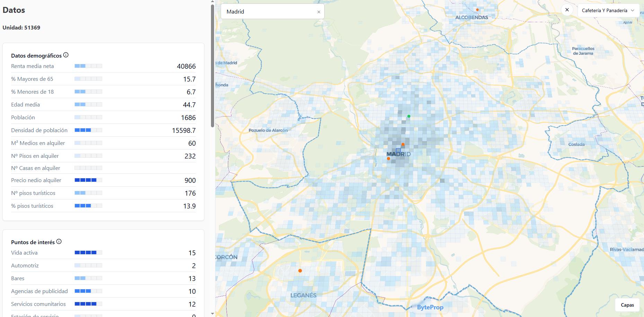This screenshot has height=317, width=644.
Task: Click the green marker on the map
Action: click(x=409, y=116)
